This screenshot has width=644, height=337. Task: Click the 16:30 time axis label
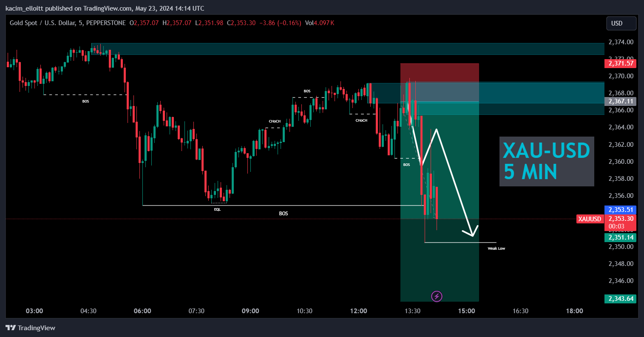pyautogui.click(x=521, y=311)
